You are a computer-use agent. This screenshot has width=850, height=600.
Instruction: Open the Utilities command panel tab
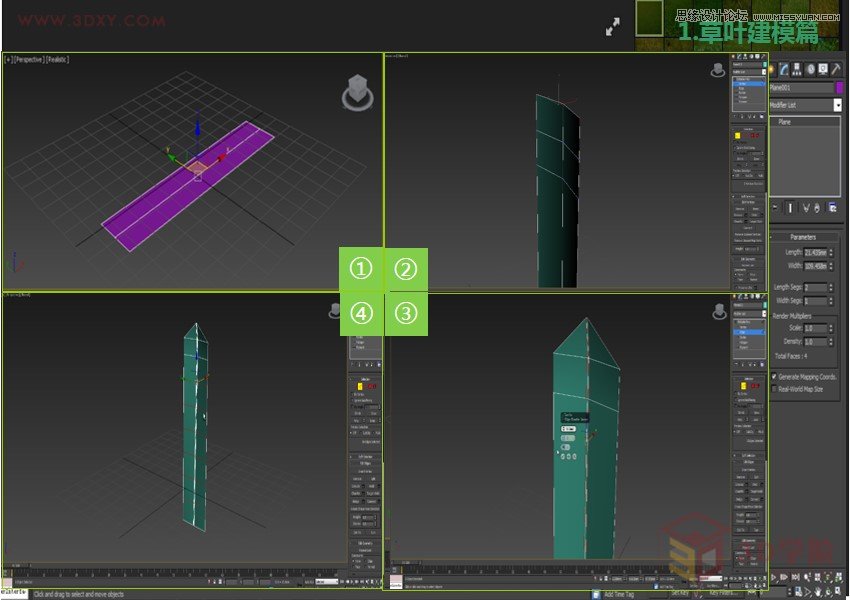838,68
